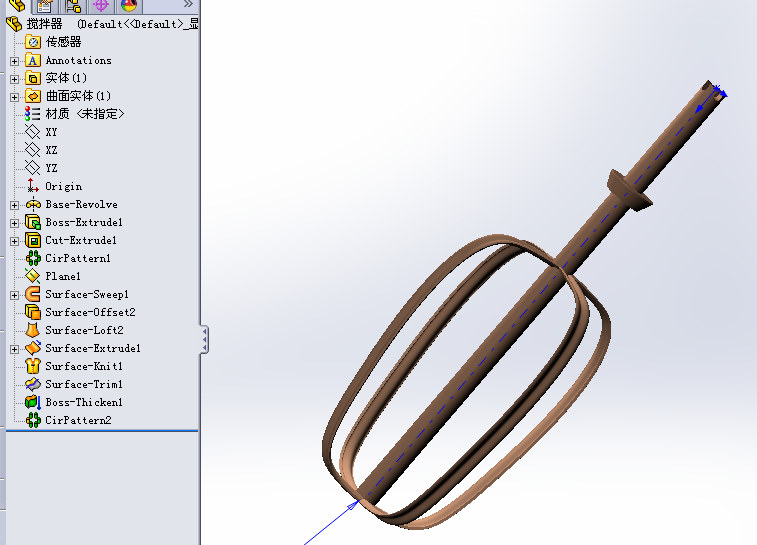757x545 pixels.
Task: Select the Boss-Thicken1 feature icon
Action: (33, 402)
